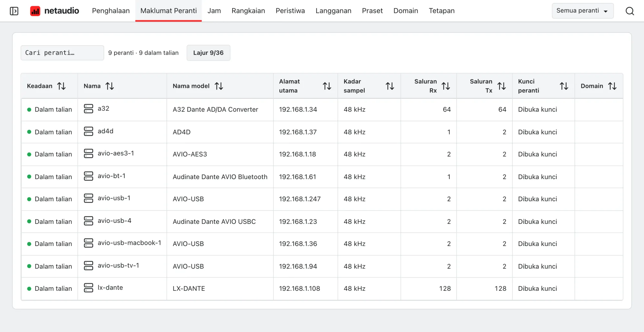The width and height of the screenshot is (644, 332).
Task: Click device icon next to a32
Action: (89, 109)
